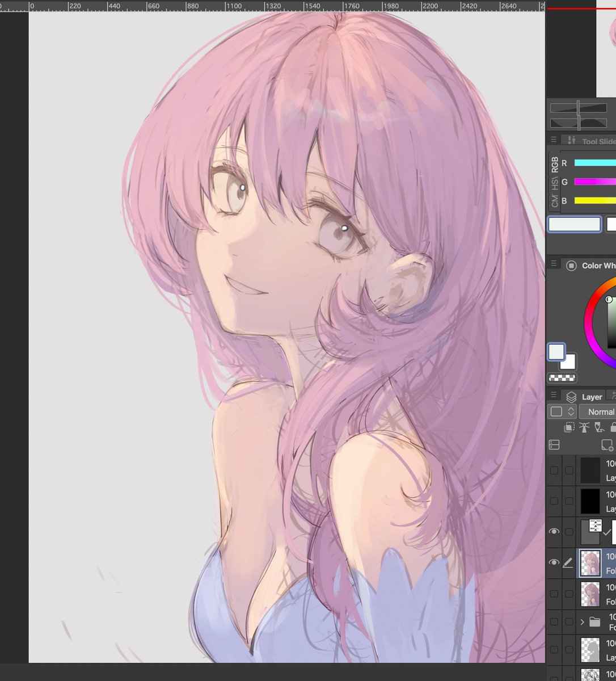Select the dark gray layer thumbnail
The height and width of the screenshot is (681, 616).
click(x=590, y=470)
